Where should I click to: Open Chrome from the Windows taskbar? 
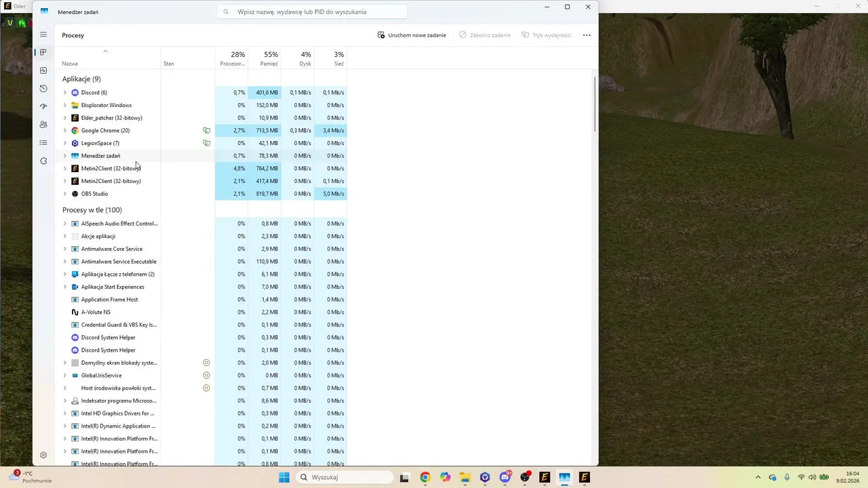[x=425, y=477]
